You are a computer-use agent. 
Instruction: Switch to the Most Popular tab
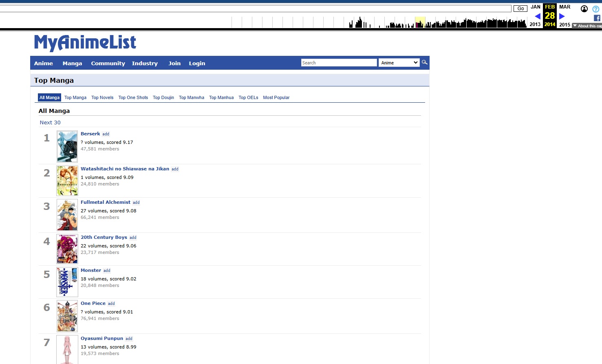(x=276, y=97)
